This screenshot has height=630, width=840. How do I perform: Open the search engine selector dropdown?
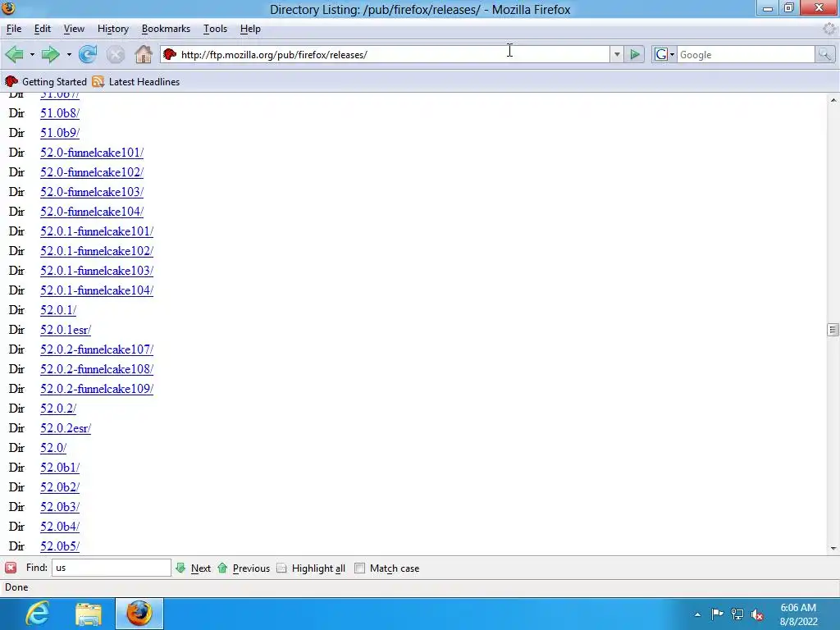click(x=673, y=54)
